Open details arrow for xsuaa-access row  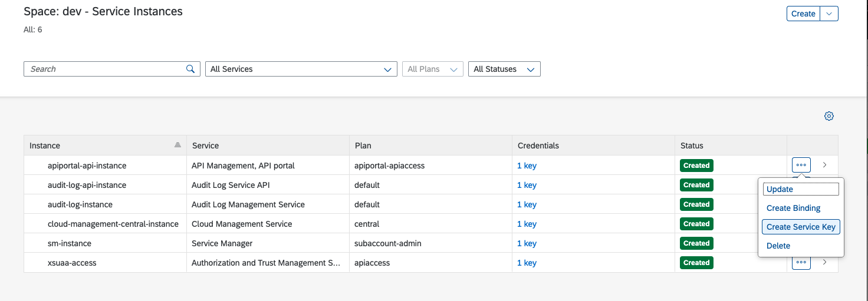824,263
